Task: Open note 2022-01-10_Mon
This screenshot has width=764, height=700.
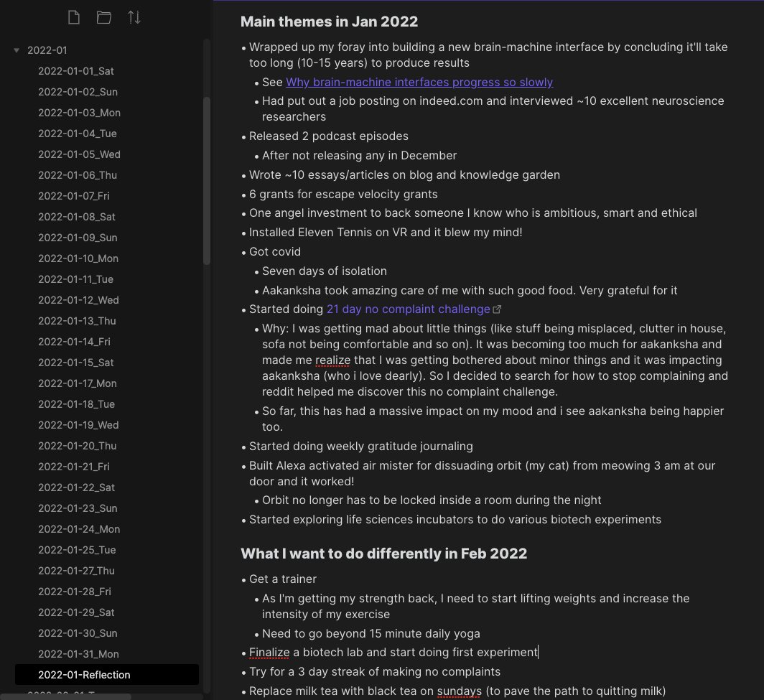Action: point(78,258)
